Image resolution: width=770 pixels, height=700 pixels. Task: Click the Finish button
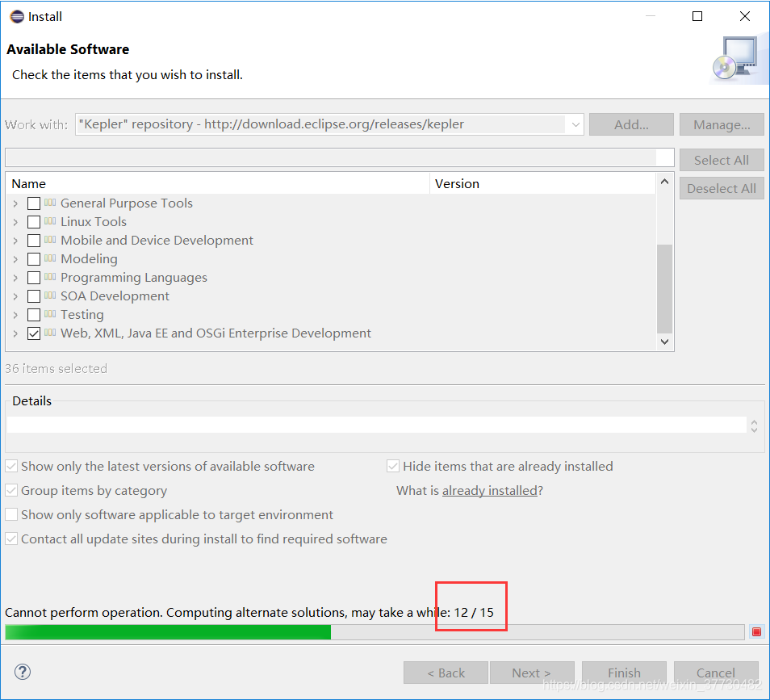tap(624, 673)
